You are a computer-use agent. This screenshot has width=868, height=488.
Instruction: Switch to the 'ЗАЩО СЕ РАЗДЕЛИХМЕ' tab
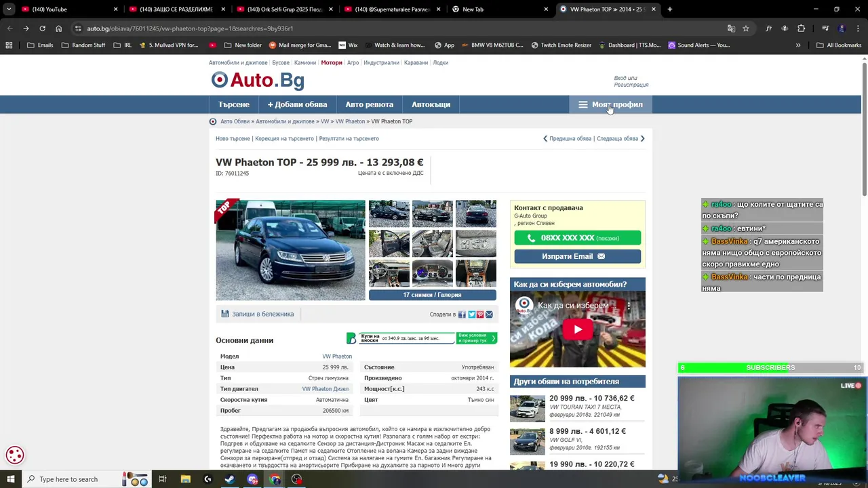pos(176,9)
